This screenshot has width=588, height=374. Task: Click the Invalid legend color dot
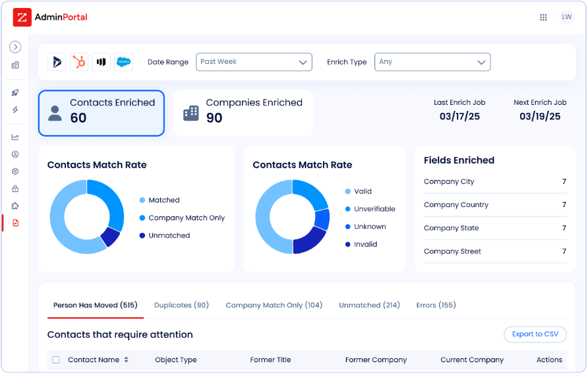pos(347,245)
